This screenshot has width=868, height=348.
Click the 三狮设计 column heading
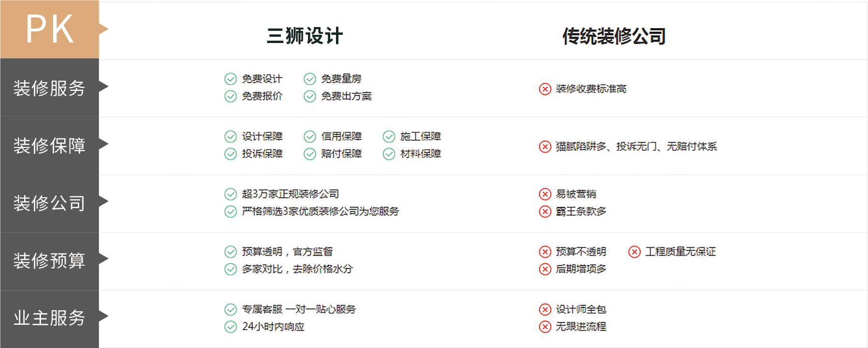click(x=305, y=36)
